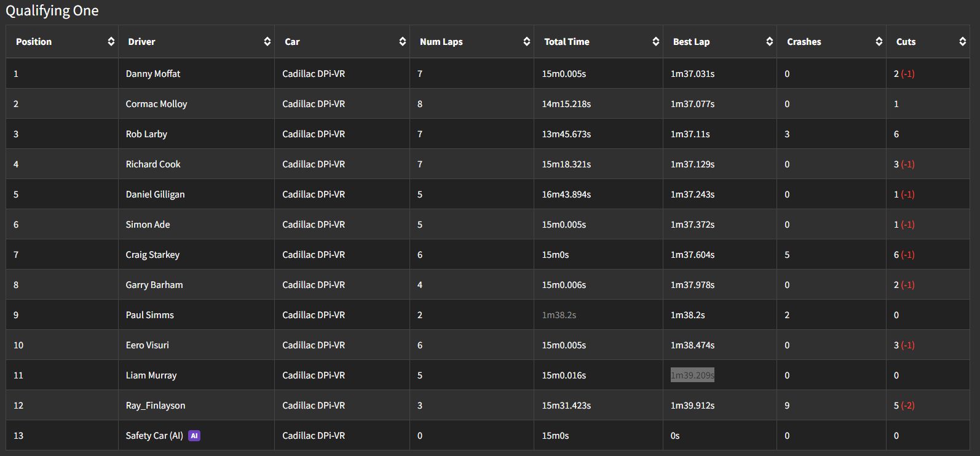Click best lap 1m37.243s
This screenshot has width=980, height=456.
[x=692, y=194]
